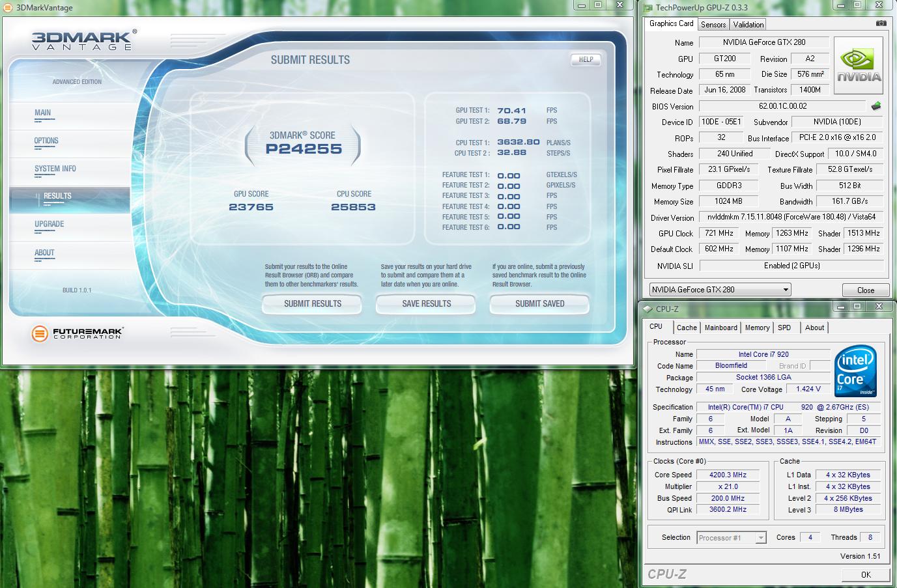Click the GPU-Z title bar icon
This screenshot has width=897, height=588.
click(648, 7)
